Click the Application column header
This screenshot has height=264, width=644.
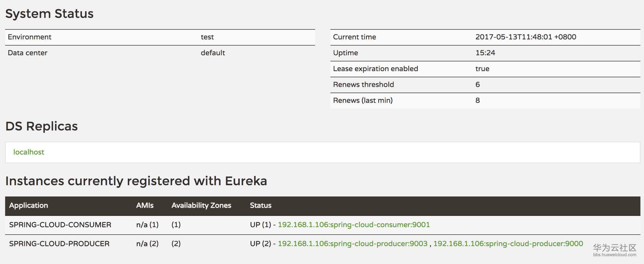click(x=28, y=205)
